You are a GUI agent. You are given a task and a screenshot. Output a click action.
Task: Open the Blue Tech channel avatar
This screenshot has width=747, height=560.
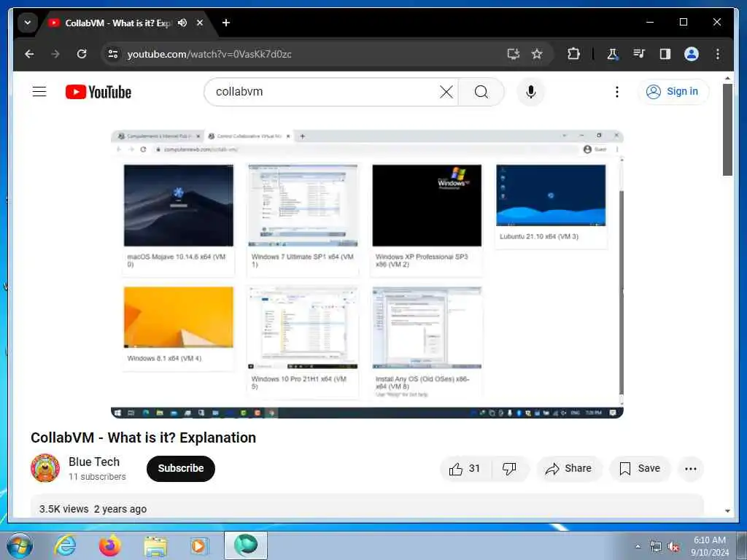tap(45, 468)
